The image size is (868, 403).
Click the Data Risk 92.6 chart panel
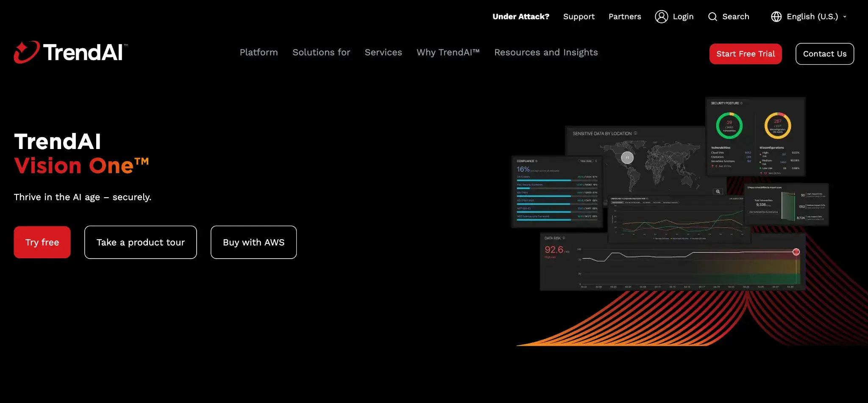pyautogui.click(x=673, y=262)
